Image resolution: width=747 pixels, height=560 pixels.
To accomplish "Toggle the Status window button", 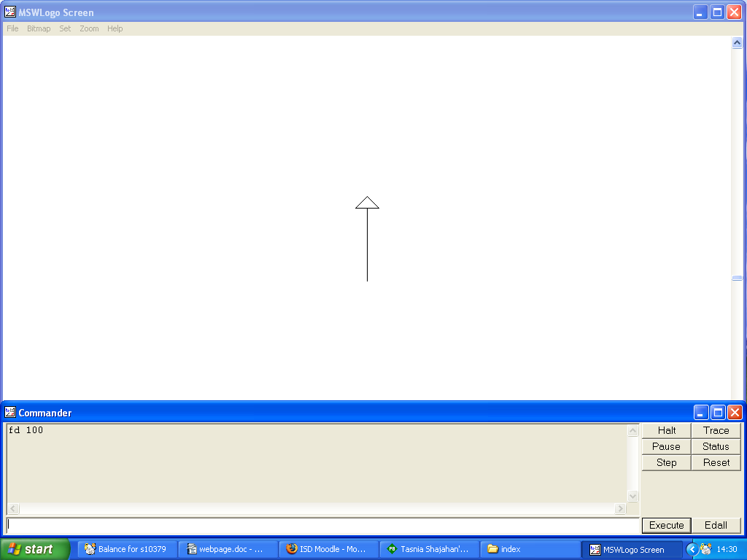I will 716,447.
